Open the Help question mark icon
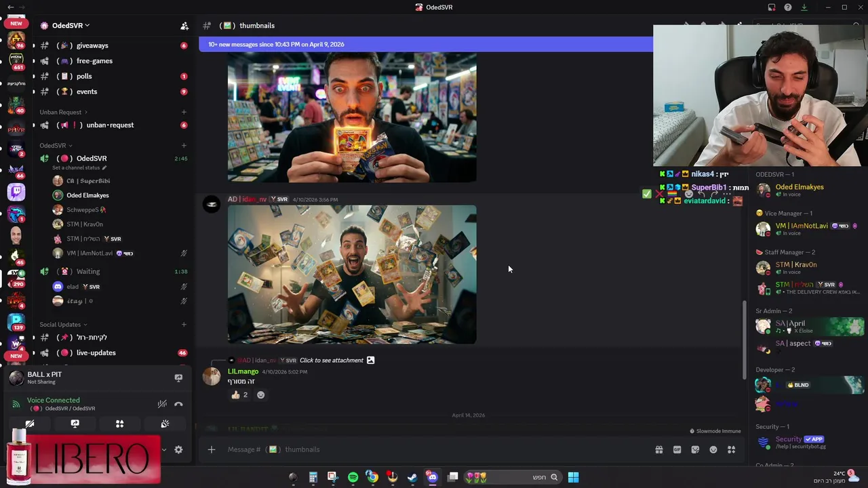Screen dimensions: 868x488 coord(788,7)
